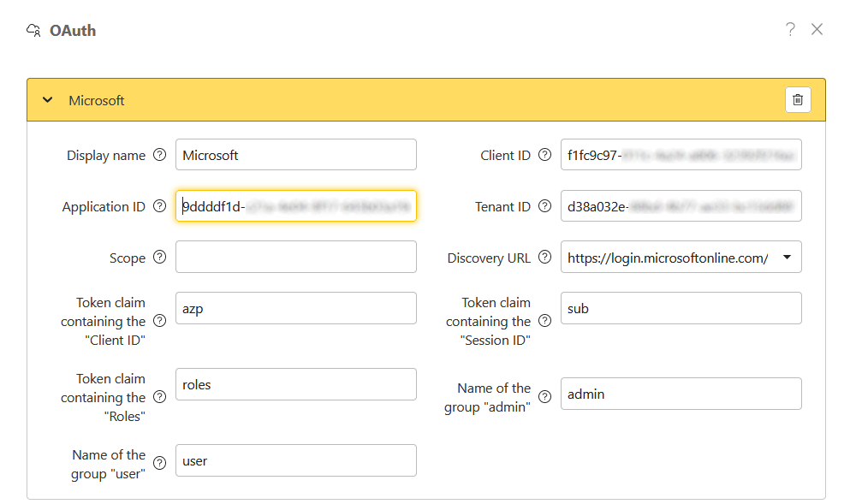
Task: Click help icon beside Tenant ID
Action: (x=544, y=206)
